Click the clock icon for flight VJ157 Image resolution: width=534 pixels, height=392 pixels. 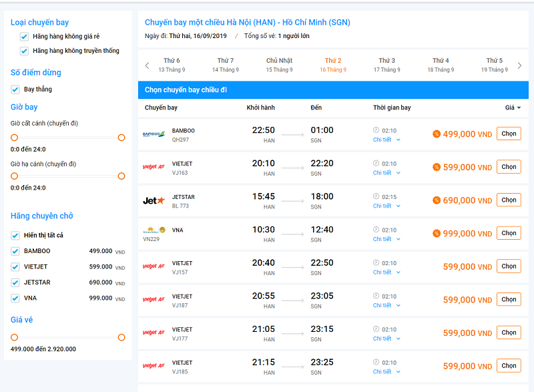click(376, 262)
